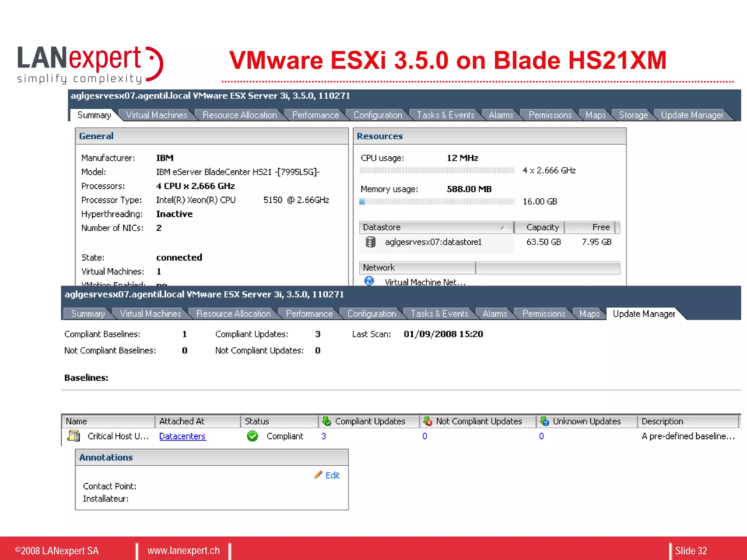Click the datastore1 disk icon
Screen dimensions: 747x560
click(x=371, y=242)
